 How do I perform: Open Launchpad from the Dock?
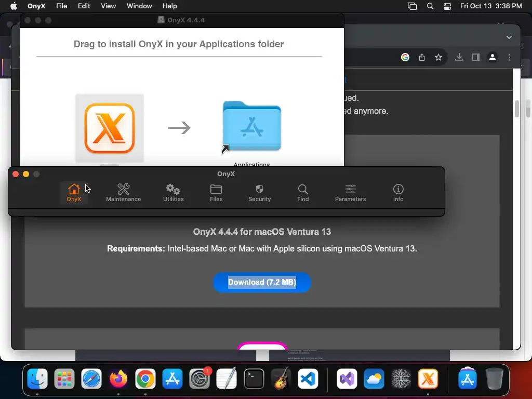click(64, 379)
